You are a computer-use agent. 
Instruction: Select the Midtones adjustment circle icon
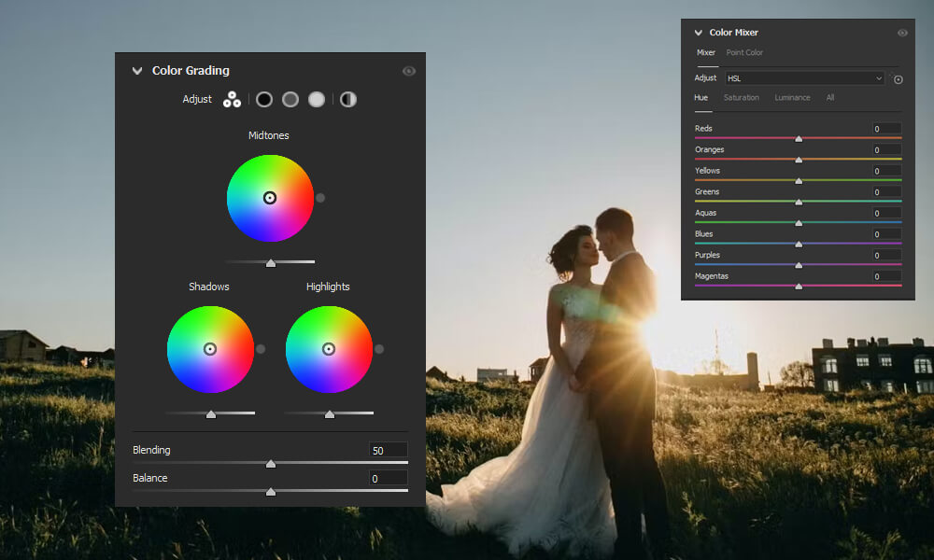pos(290,99)
